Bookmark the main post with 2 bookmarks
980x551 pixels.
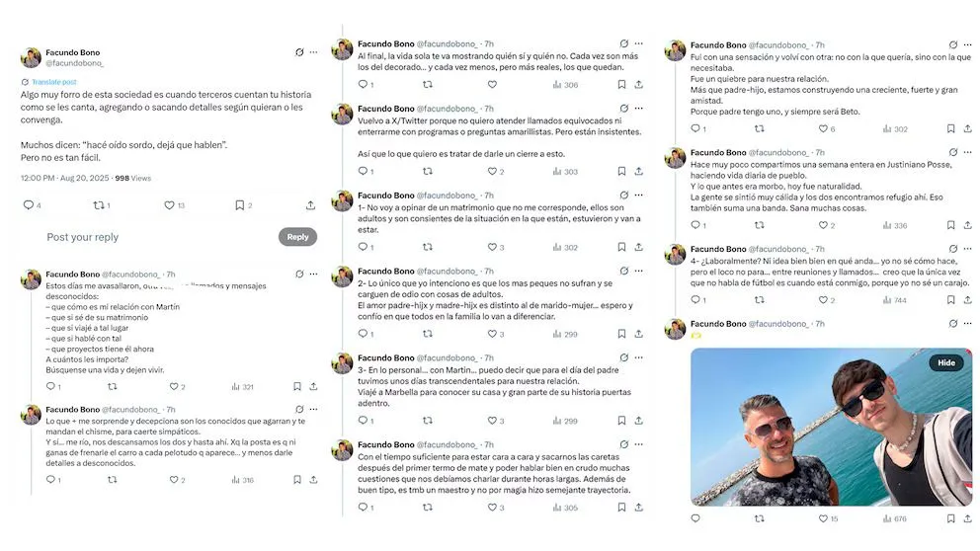pyautogui.click(x=240, y=205)
